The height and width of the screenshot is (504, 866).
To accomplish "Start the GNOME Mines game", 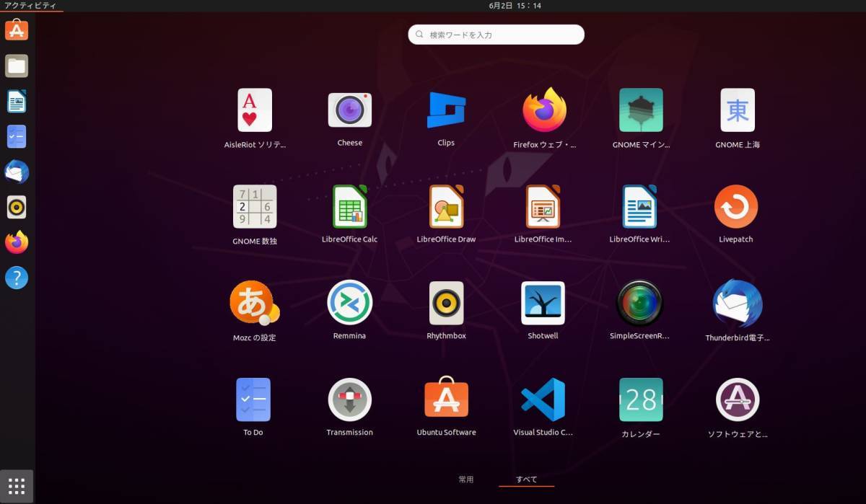I will tap(641, 110).
